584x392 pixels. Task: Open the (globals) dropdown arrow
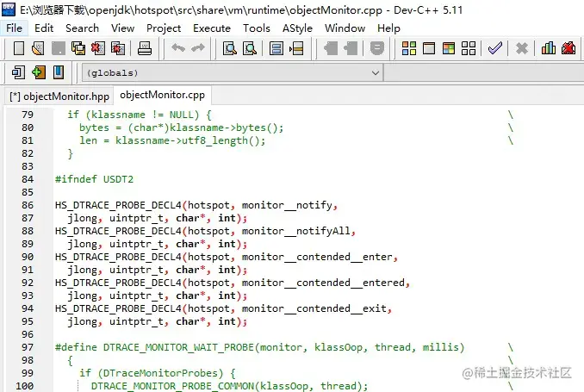(376, 72)
